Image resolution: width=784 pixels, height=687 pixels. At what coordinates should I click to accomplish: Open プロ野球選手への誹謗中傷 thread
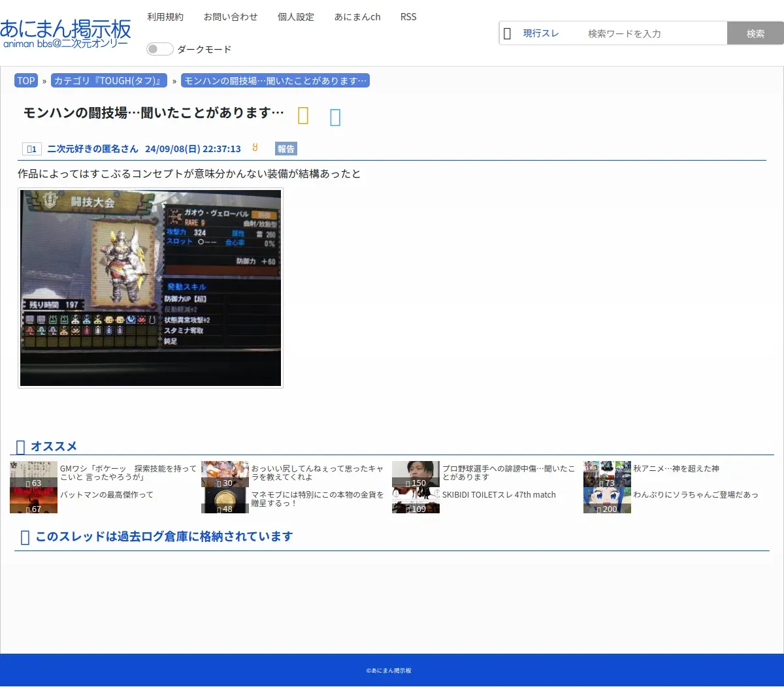(x=508, y=473)
